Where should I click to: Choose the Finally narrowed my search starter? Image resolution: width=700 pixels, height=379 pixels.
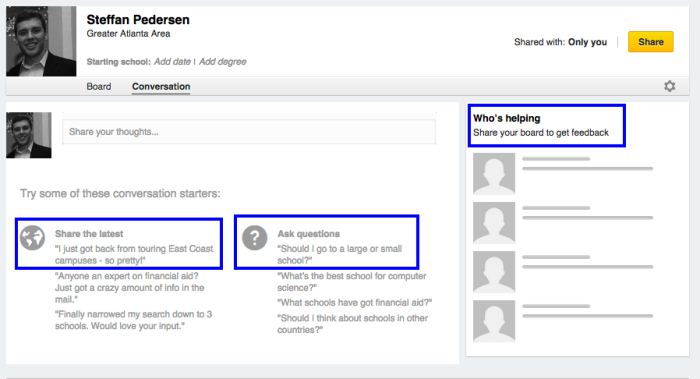(x=133, y=320)
